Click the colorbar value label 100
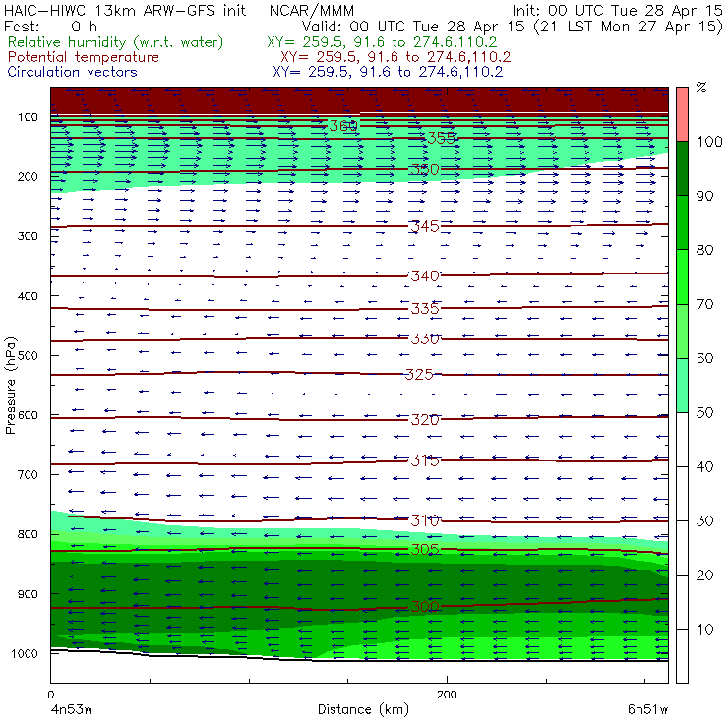 coord(709,141)
